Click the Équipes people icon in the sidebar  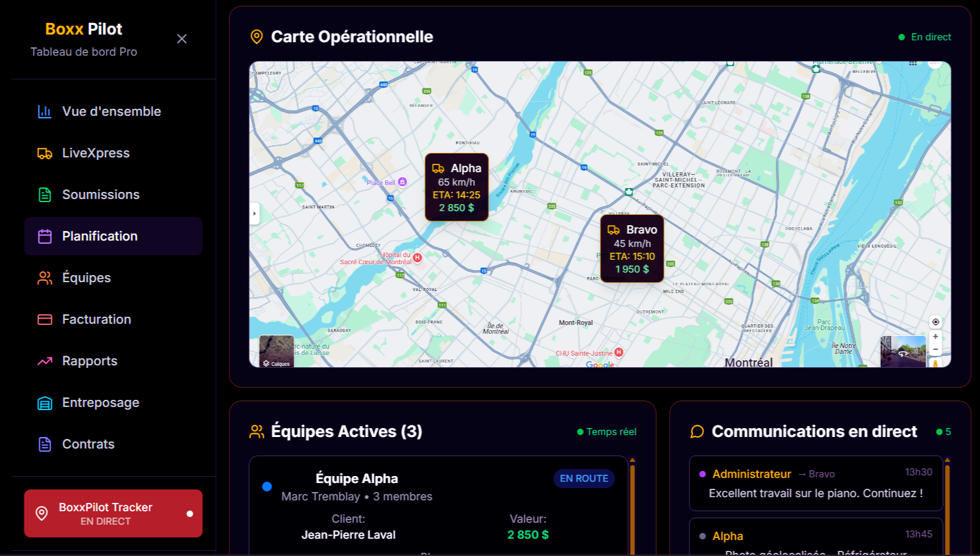pos(45,278)
